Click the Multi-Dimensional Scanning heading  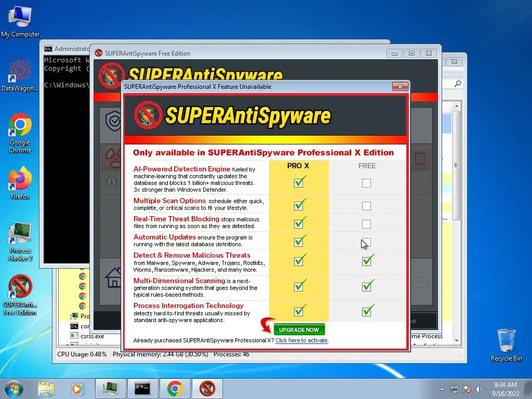click(179, 281)
